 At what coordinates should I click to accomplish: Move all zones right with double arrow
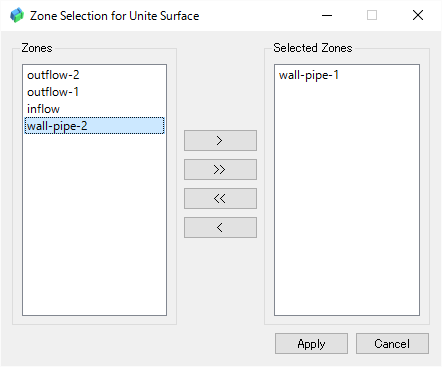[x=220, y=169]
